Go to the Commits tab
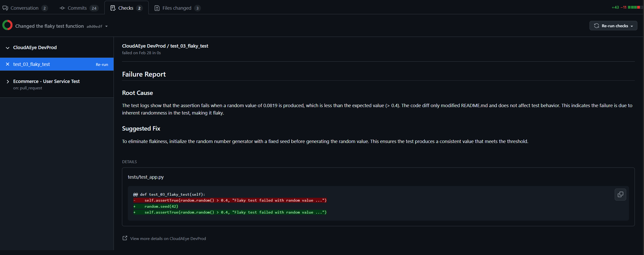Image resolution: width=644 pixels, height=255 pixels. coord(77,8)
